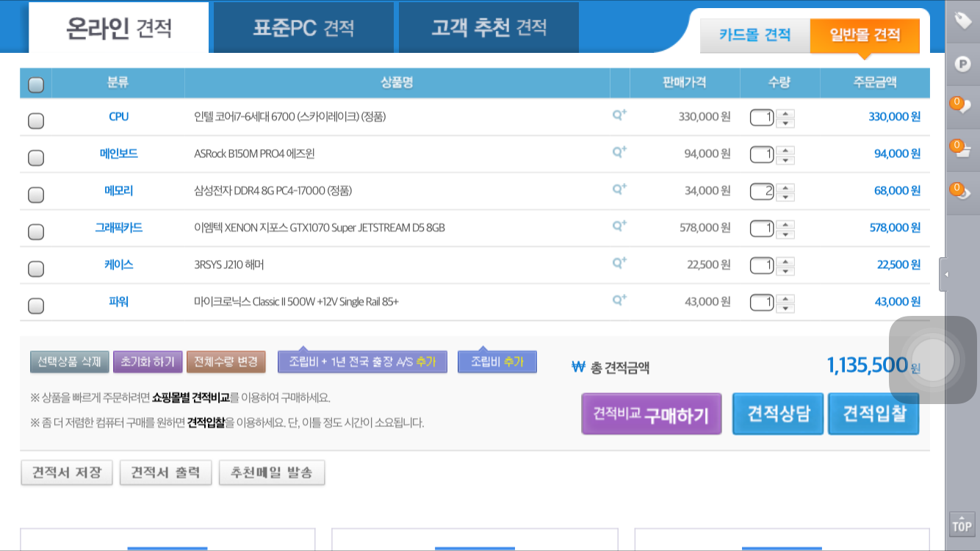Click product name ASRock B150M PRO4 에즈윈
980x551 pixels.
point(254,154)
